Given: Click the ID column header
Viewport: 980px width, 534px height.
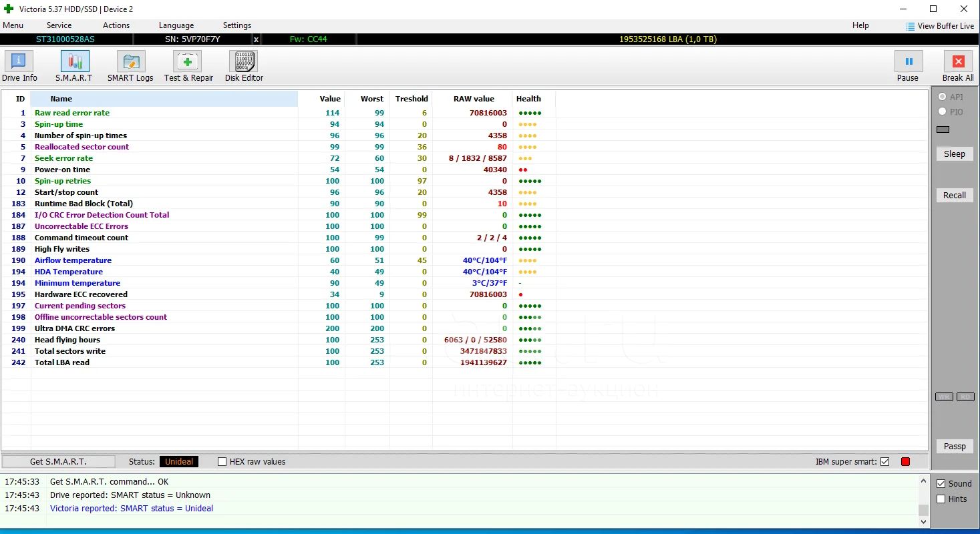Looking at the screenshot, I should 20,99.
